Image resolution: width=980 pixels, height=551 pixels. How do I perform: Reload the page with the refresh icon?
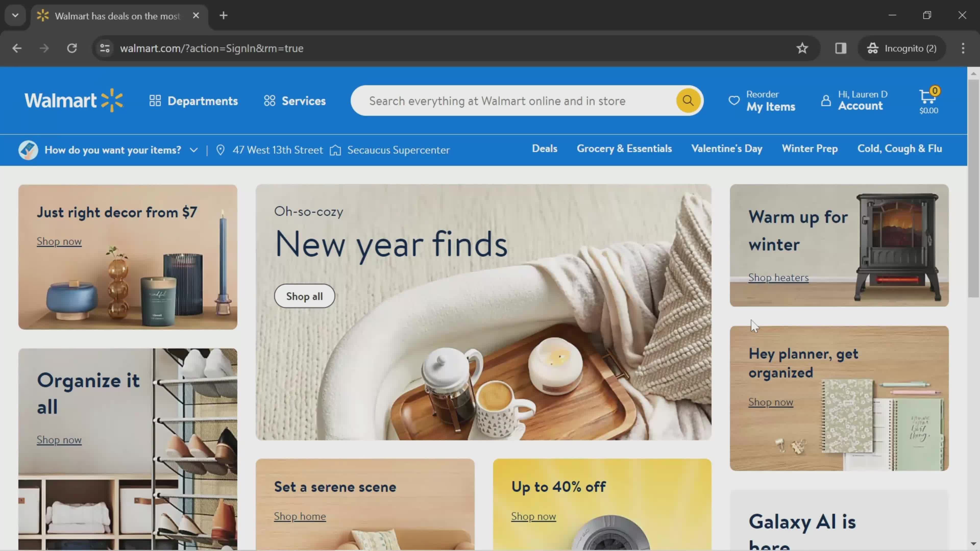72,48
